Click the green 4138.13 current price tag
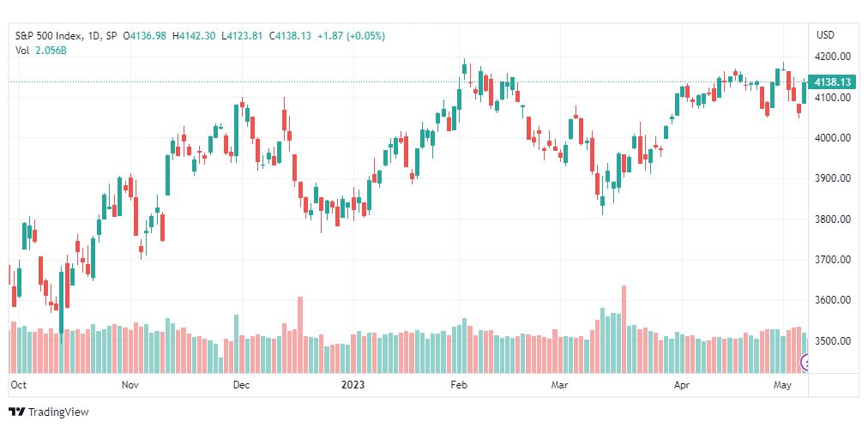 [832, 82]
